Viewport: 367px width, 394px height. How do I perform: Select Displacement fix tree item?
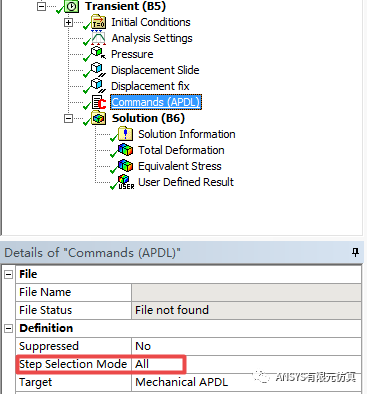click(150, 86)
